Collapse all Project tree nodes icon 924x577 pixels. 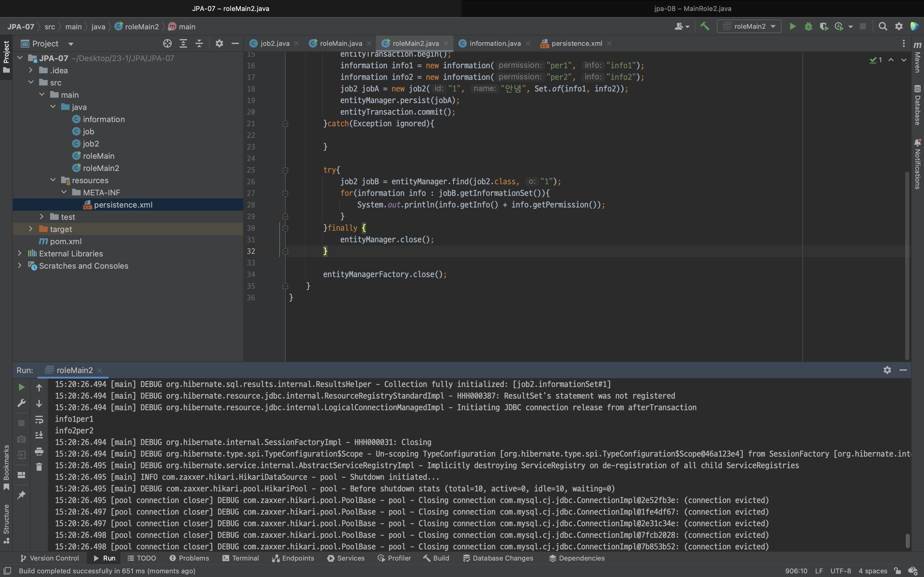click(x=199, y=43)
